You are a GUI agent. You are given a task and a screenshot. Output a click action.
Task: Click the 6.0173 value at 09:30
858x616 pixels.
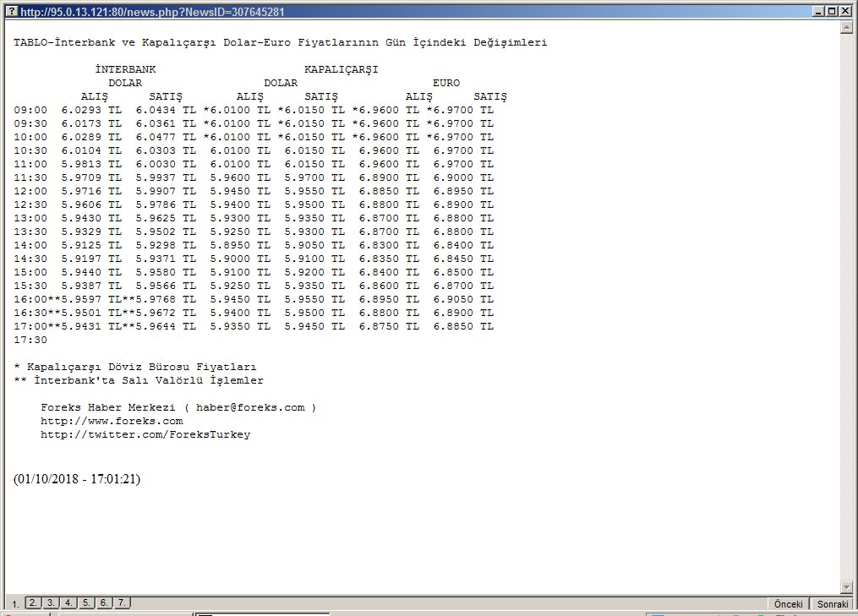(x=81, y=123)
